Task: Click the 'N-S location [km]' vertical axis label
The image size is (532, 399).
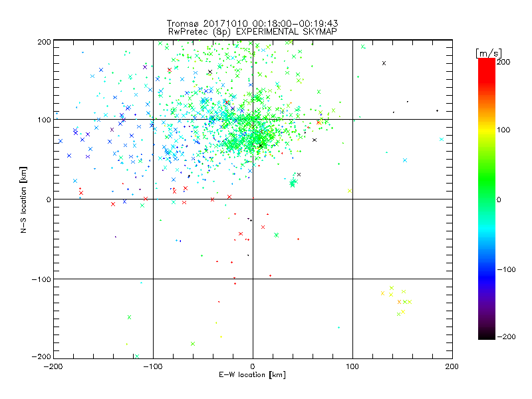Action: tap(23, 200)
